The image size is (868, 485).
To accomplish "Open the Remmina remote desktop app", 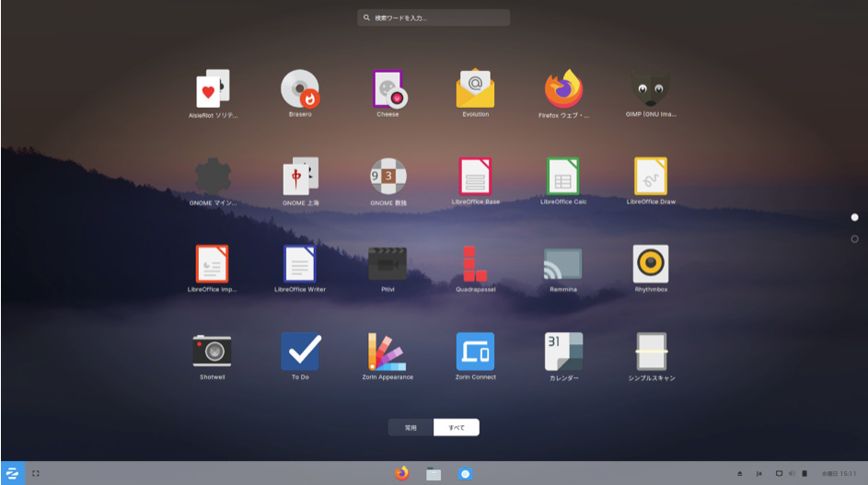I will click(562, 264).
